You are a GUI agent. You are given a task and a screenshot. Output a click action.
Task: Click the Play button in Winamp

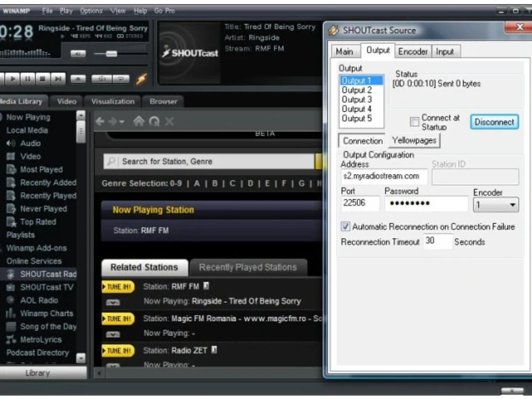coord(13,79)
